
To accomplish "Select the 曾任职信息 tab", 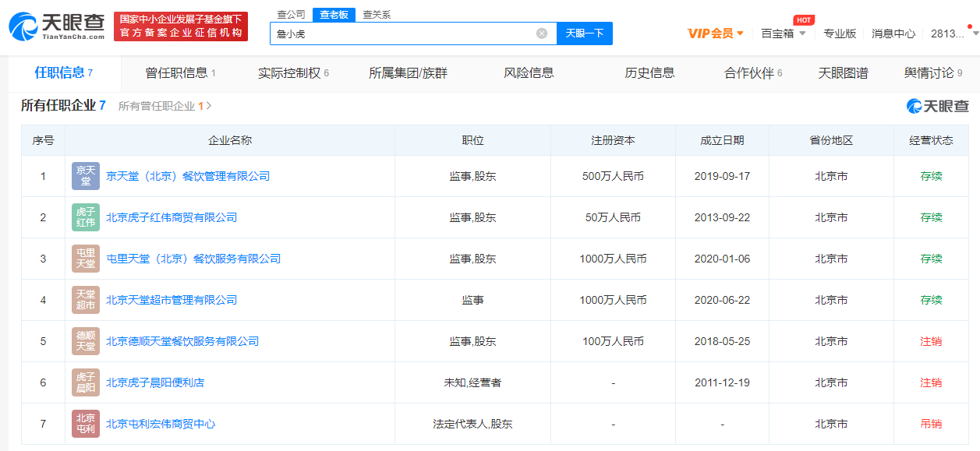I will pyautogui.click(x=180, y=73).
